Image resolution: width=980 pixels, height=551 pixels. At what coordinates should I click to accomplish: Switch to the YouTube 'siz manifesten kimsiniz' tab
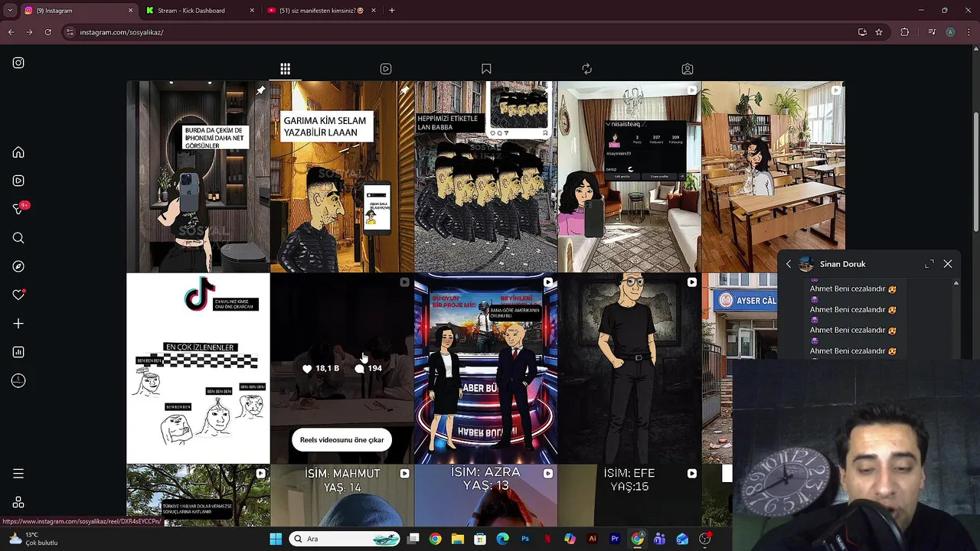[321, 11]
